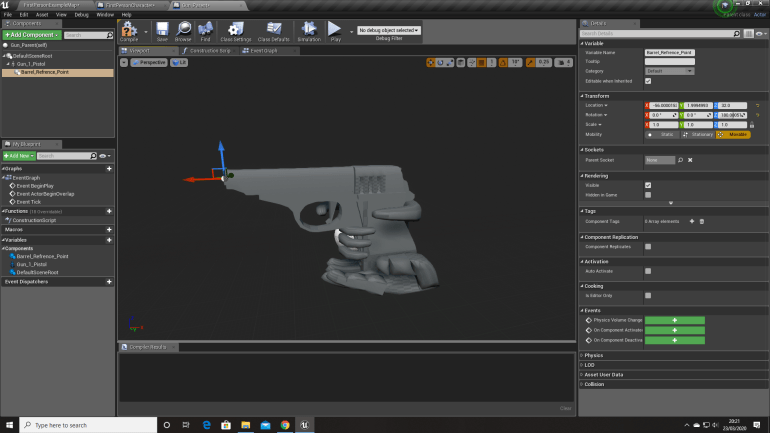Viewport: 770px width, 433px height.
Task: Open the Perspective view mode dropdown
Action: [149, 62]
